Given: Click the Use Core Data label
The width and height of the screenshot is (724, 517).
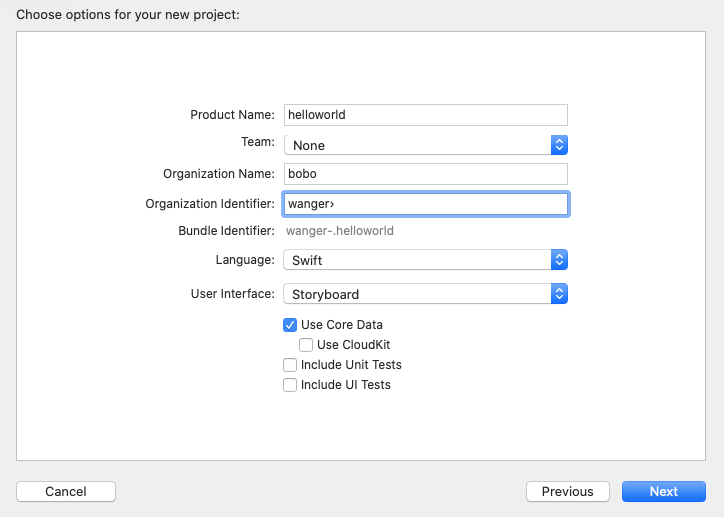Looking at the screenshot, I should coord(342,325).
